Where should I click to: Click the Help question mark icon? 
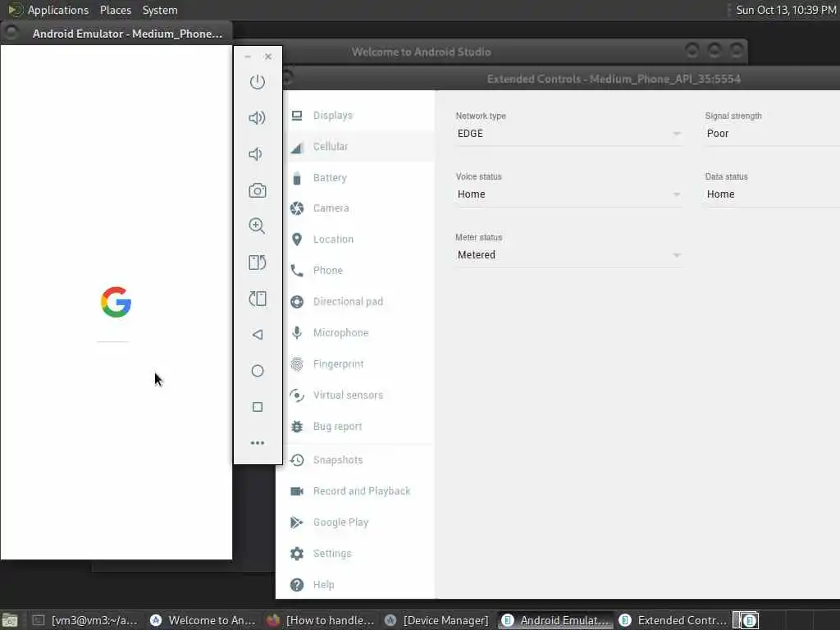coord(297,585)
